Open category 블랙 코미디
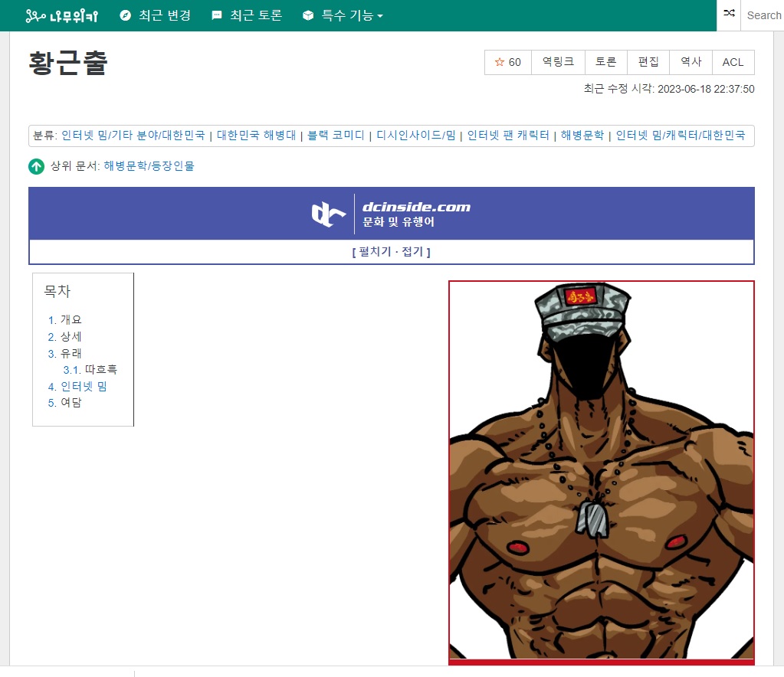 pyautogui.click(x=336, y=136)
